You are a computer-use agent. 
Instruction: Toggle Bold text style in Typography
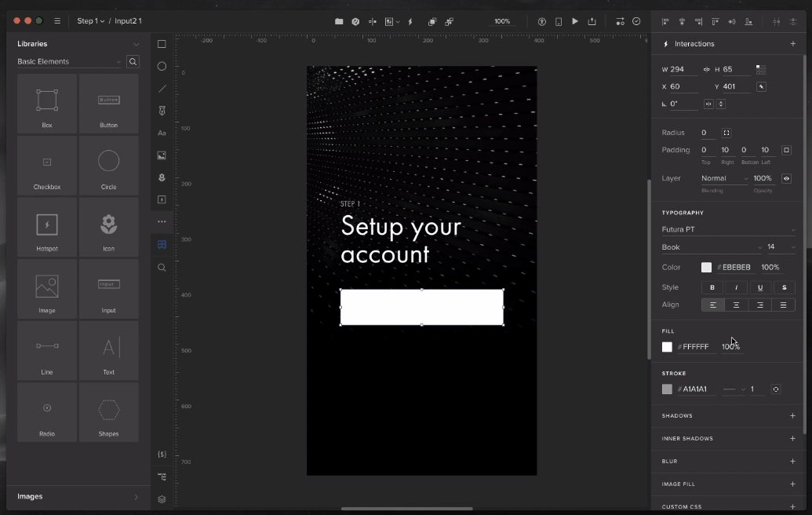point(712,287)
